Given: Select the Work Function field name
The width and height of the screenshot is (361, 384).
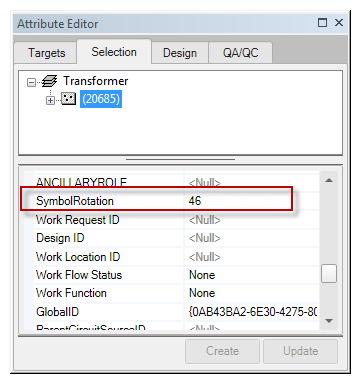Looking at the screenshot, I should 71,293.
